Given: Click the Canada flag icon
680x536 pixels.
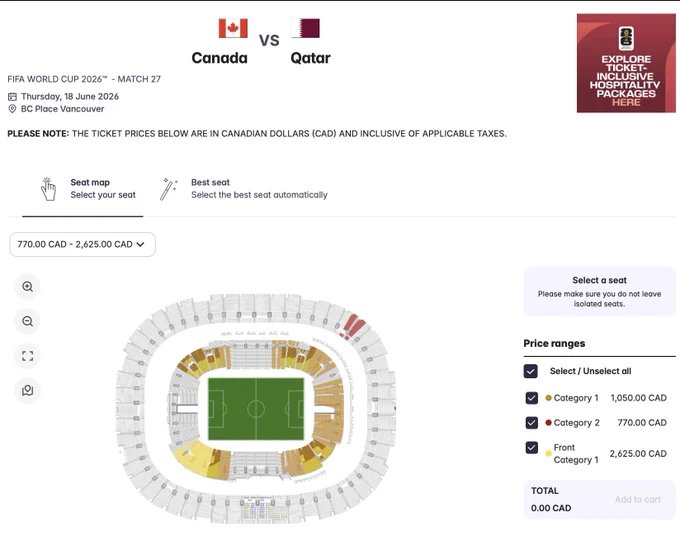Looking at the screenshot, I should (x=233, y=28).
